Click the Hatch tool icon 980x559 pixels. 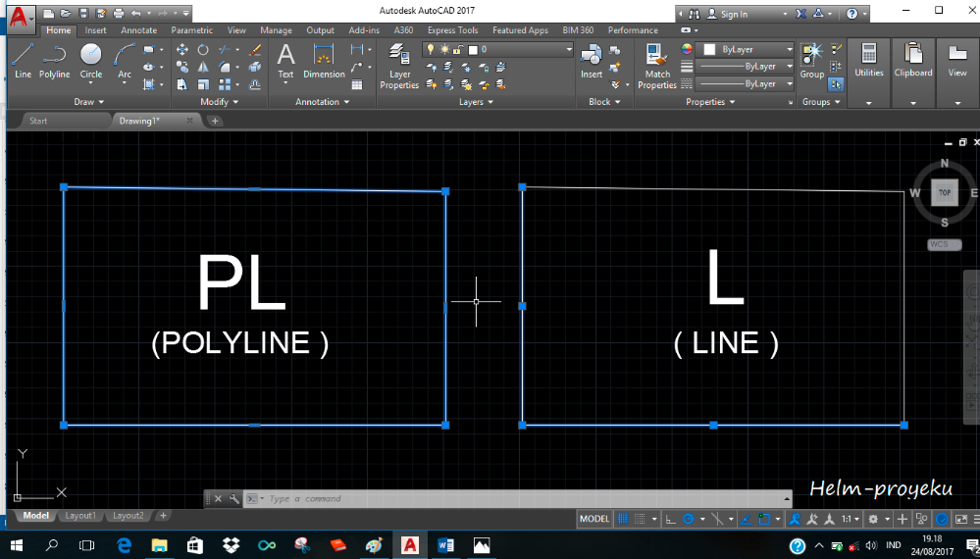149,84
